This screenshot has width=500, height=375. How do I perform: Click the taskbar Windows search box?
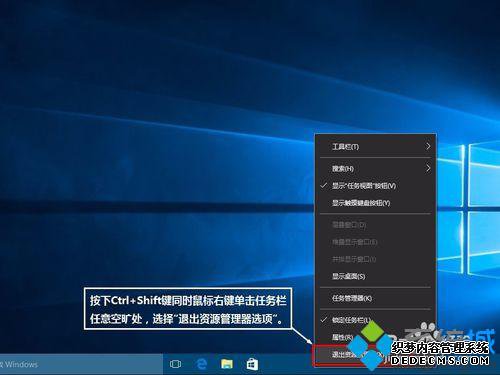click(x=81, y=364)
